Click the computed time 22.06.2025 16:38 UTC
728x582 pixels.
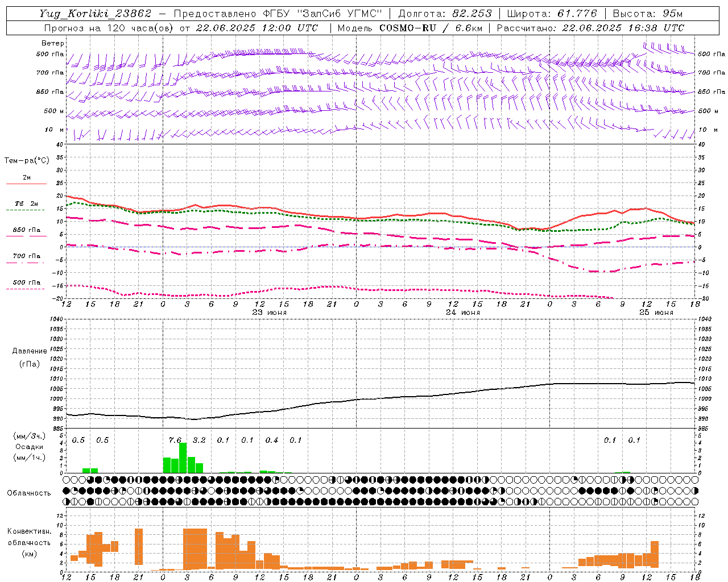[x=623, y=28]
